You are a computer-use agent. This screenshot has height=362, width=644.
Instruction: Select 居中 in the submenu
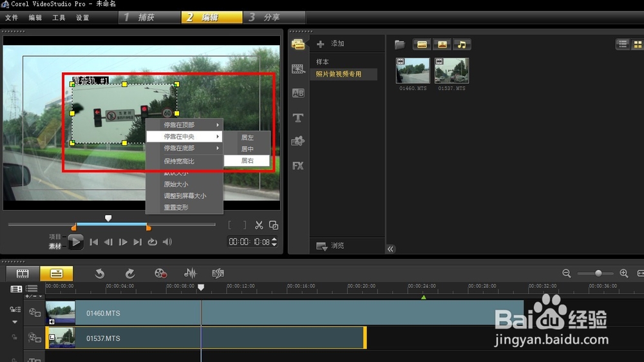[x=247, y=149]
